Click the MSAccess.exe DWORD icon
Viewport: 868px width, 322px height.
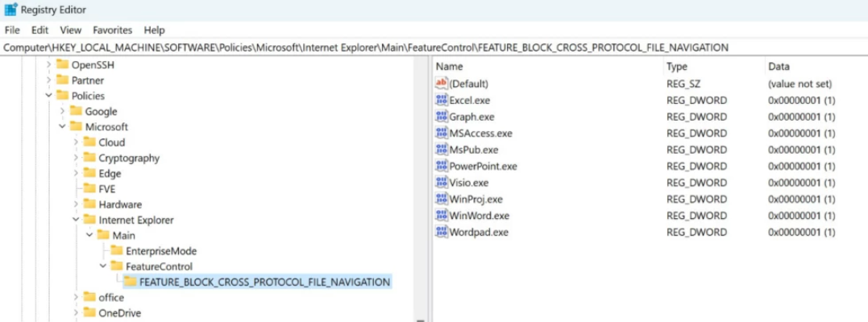click(441, 134)
